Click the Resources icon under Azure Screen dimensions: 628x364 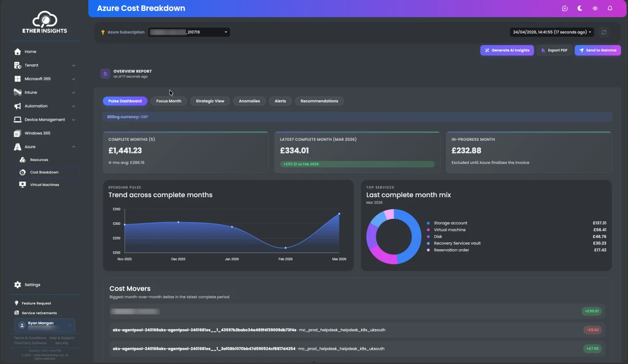23,160
